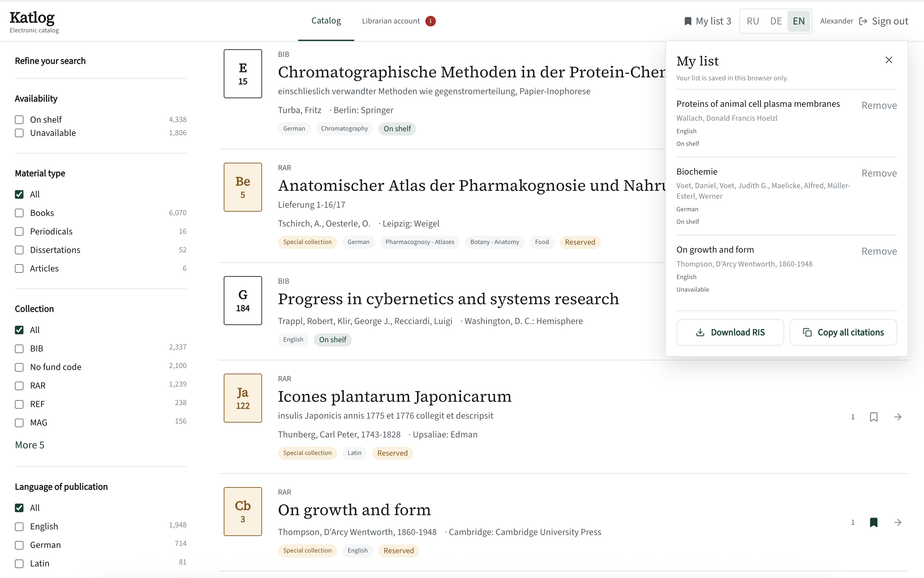This screenshot has height=578, width=924.
Task: Open the Librarian account tab
Action: [x=391, y=21]
